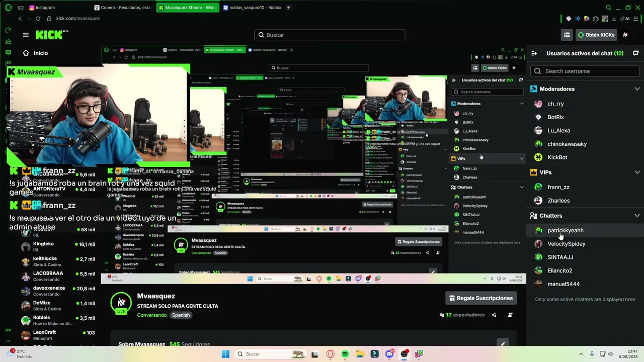This screenshot has height=362, width=644.
Task: Click the Regala Suscripciones button
Action: pos(481,298)
